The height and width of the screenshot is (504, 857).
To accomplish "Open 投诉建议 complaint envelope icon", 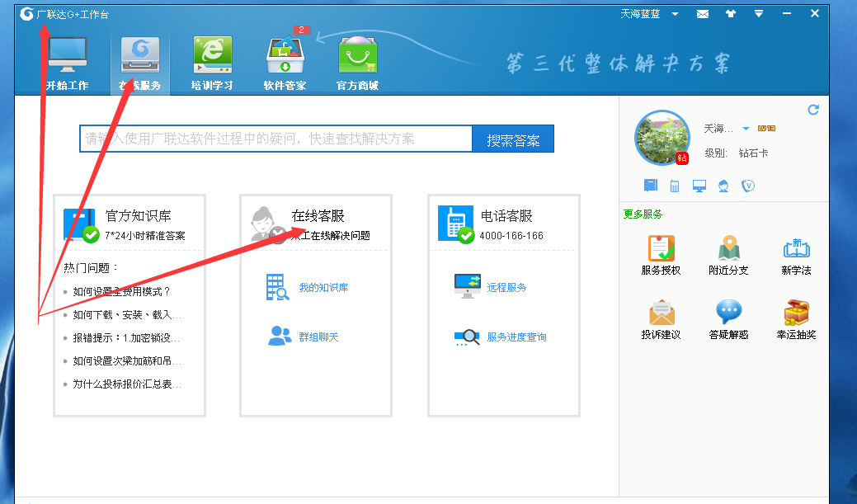I will coord(662,313).
